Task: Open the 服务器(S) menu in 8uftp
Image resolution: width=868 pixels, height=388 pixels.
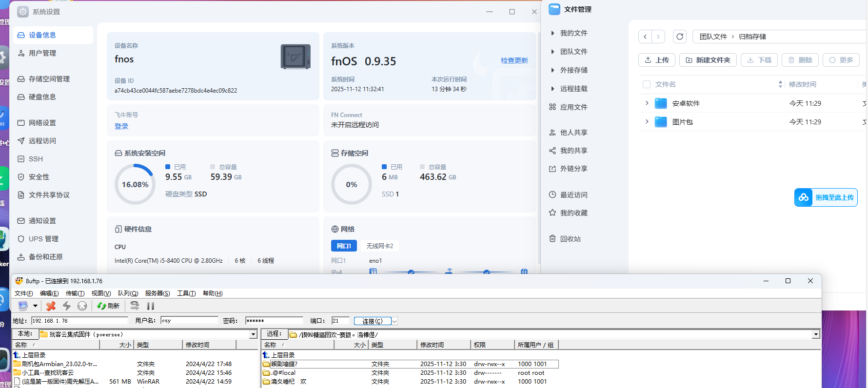Action: (x=158, y=293)
